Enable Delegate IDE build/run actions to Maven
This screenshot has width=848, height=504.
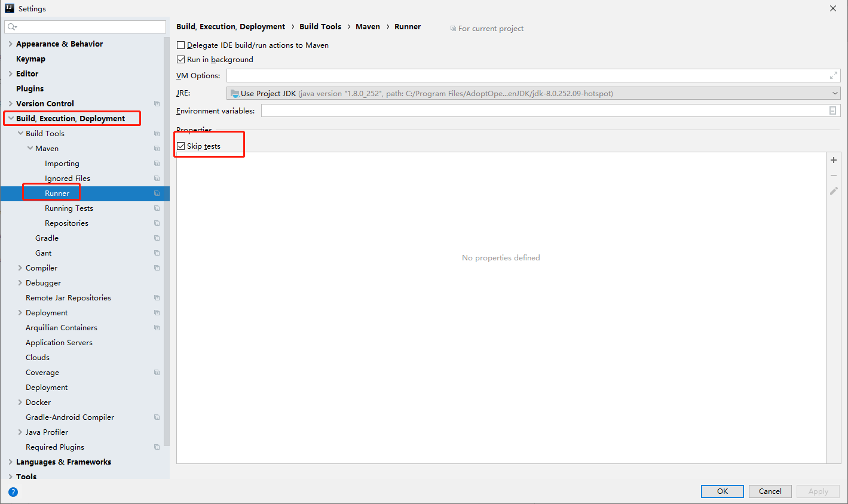pos(181,45)
